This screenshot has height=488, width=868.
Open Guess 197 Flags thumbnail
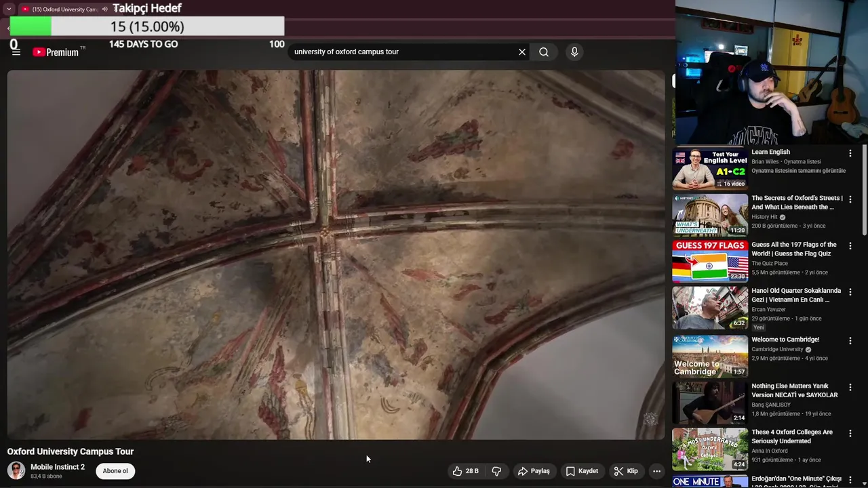coord(710,261)
